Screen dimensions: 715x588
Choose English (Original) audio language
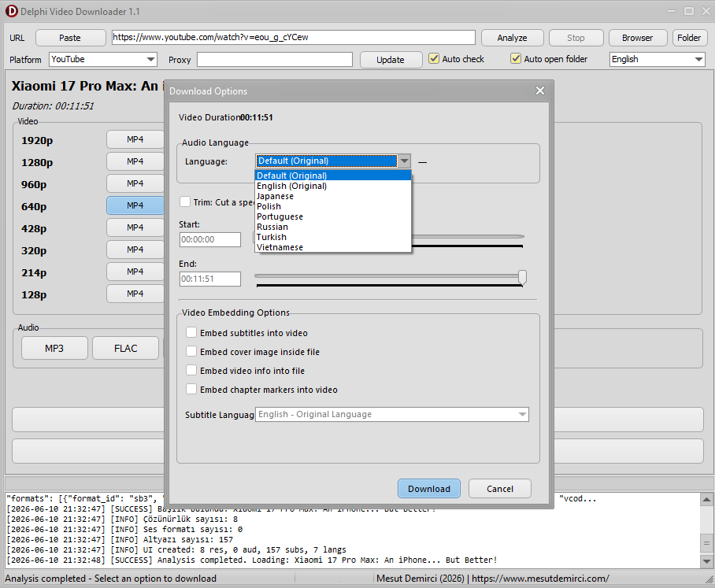coord(333,186)
